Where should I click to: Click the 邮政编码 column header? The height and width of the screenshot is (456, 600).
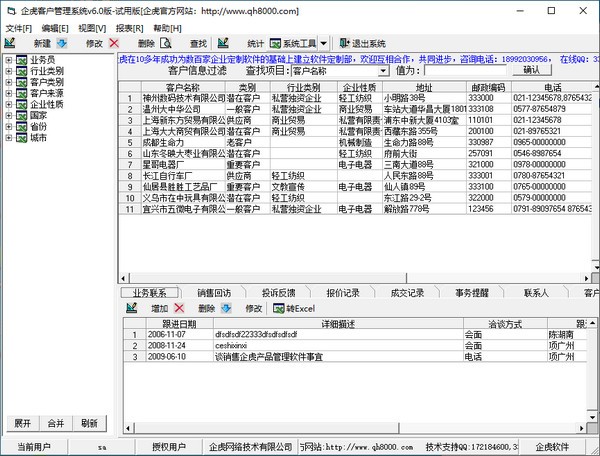pos(488,87)
